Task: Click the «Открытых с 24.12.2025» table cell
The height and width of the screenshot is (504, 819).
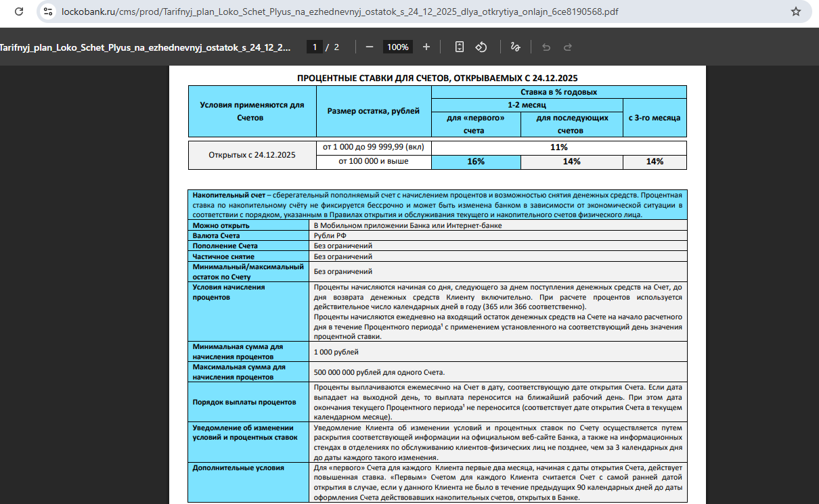Action: (x=252, y=155)
